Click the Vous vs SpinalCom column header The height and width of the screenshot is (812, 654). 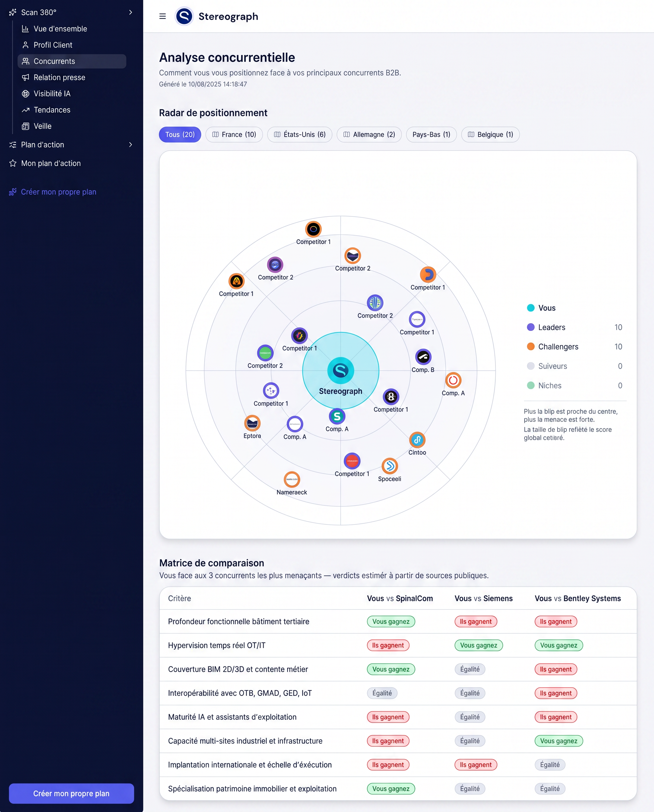pos(400,598)
